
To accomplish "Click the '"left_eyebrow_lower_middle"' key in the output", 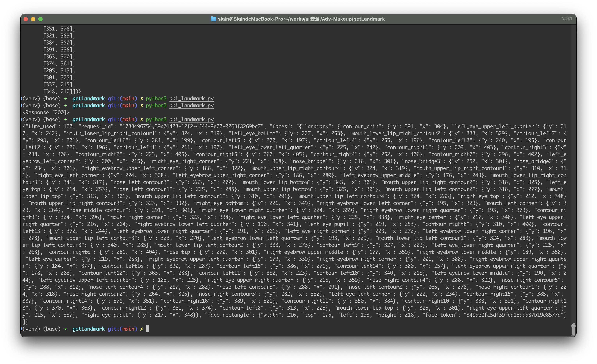I will [x=470, y=273].
